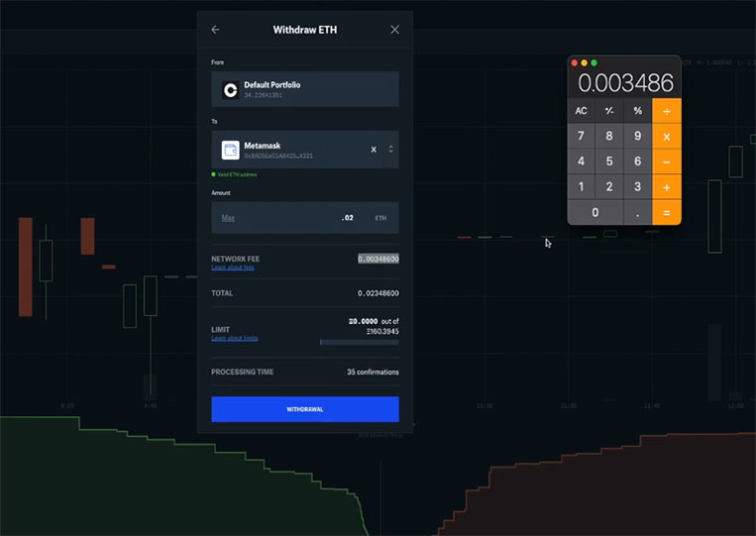
Task: Click the 0 key on Calculator
Action: (x=594, y=212)
